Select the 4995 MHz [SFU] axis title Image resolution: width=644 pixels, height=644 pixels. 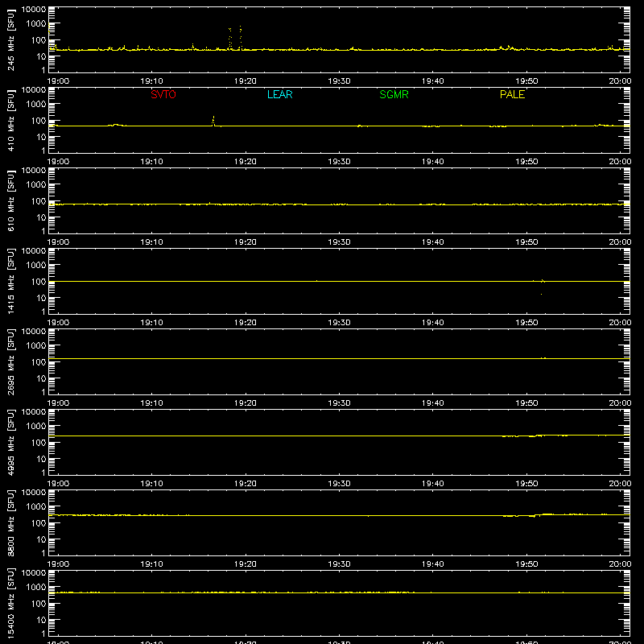[x=10, y=442]
